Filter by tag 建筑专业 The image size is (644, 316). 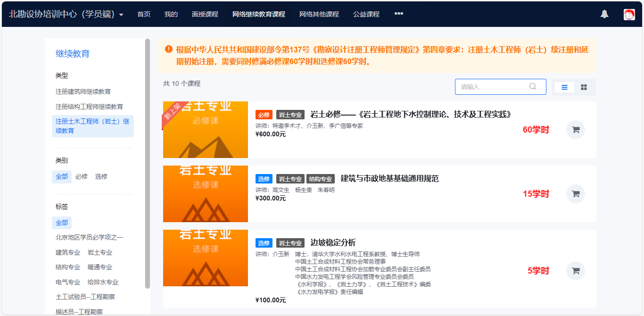click(x=68, y=252)
